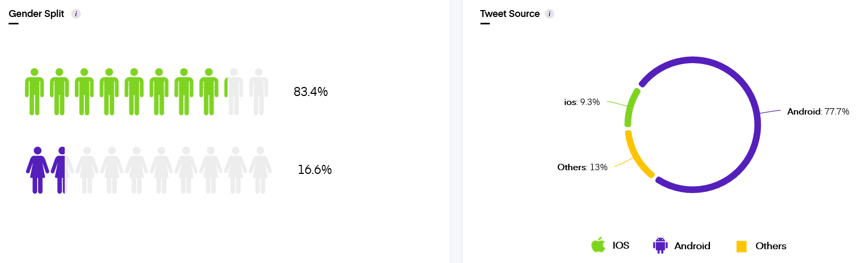This screenshot has width=868, height=263.
Task: Click the green Apple iOS legend icon
Action: pyautogui.click(x=598, y=245)
